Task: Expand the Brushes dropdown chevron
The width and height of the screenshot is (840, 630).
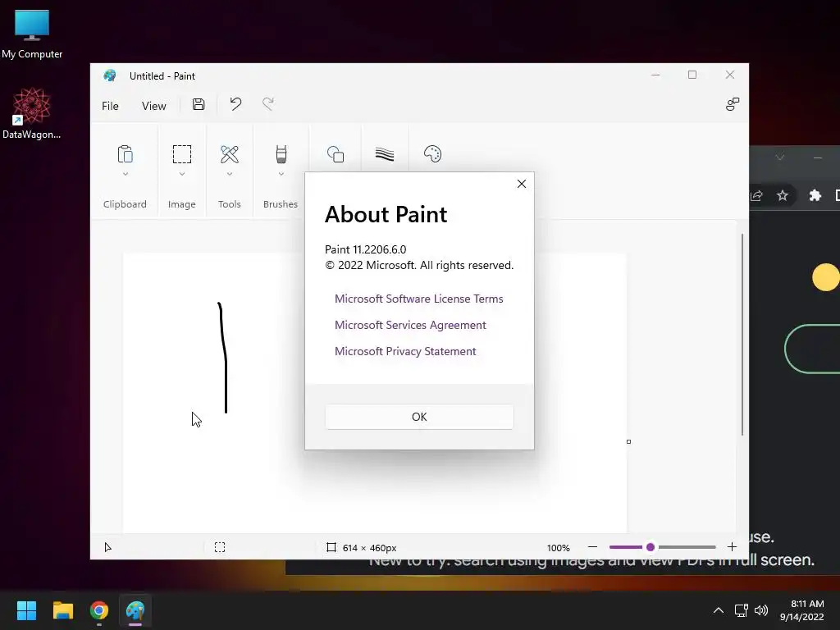Action: point(281,174)
